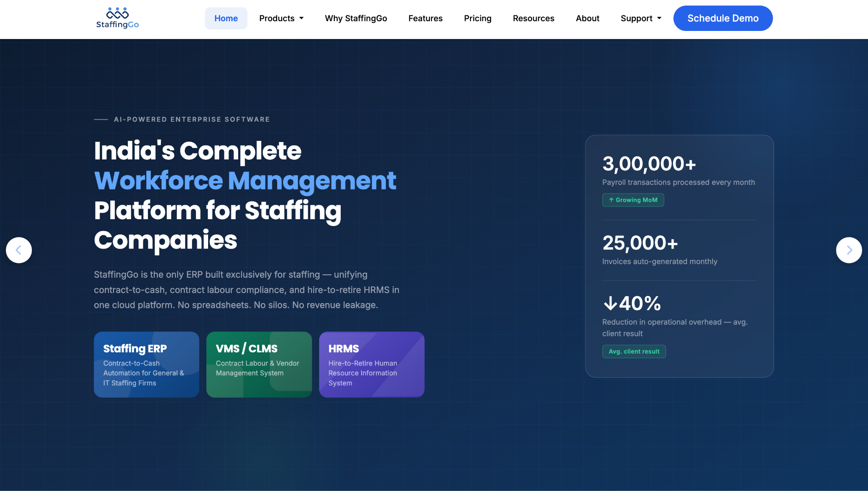The image size is (868, 491).
Task: Expand the Products dropdown menu
Action: pos(281,18)
